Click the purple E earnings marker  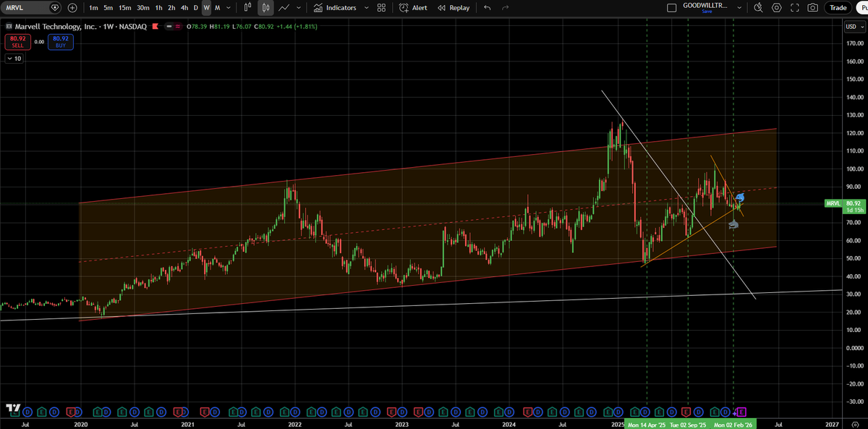pos(740,412)
